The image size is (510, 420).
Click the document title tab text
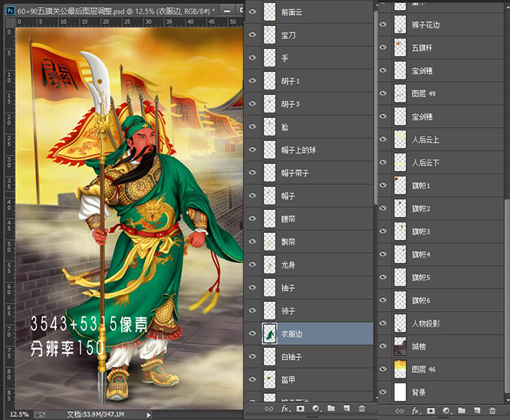[x=116, y=11]
